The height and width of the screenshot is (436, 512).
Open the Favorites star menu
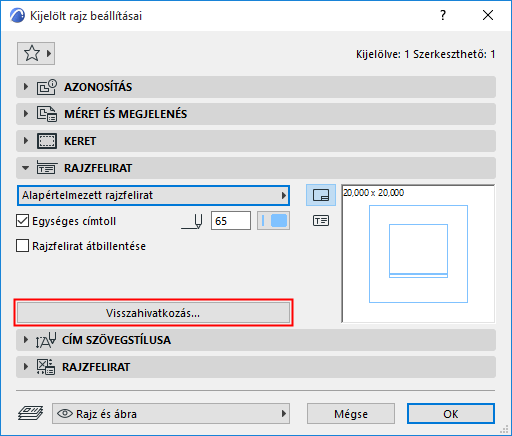[x=36, y=53]
